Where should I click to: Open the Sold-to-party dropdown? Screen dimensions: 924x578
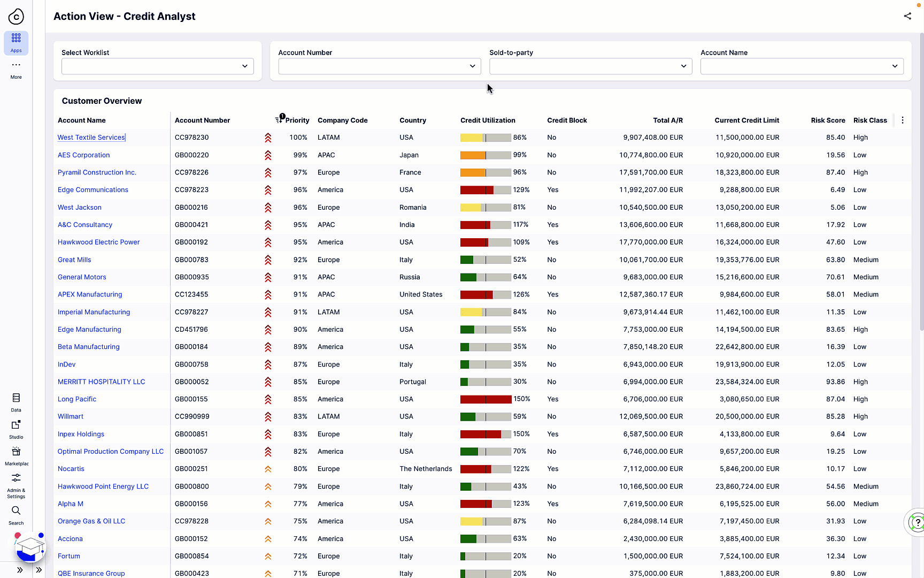590,66
